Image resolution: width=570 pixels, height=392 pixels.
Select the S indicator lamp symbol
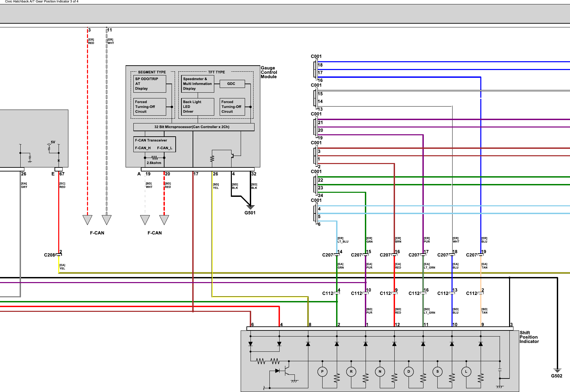coord(437,372)
